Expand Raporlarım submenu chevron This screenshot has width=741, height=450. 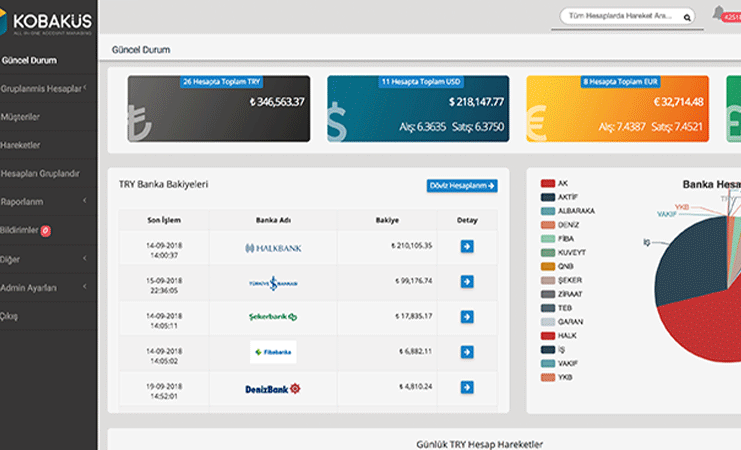85,200
